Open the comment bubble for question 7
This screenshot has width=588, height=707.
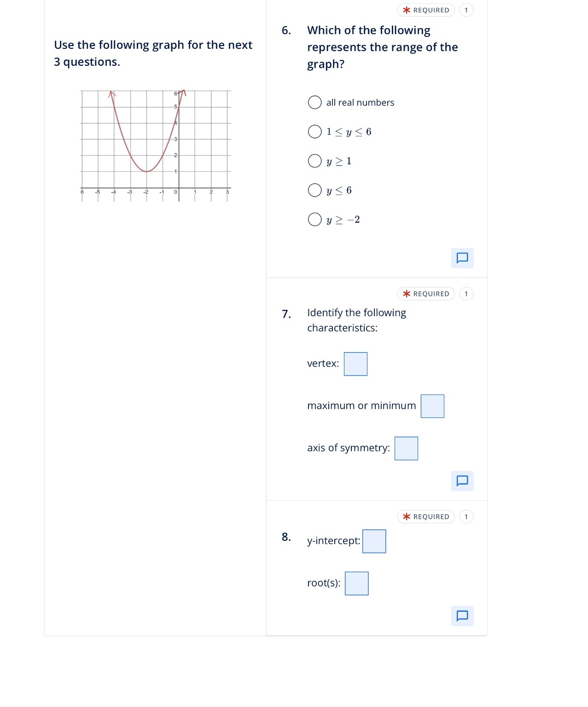click(462, 481)
